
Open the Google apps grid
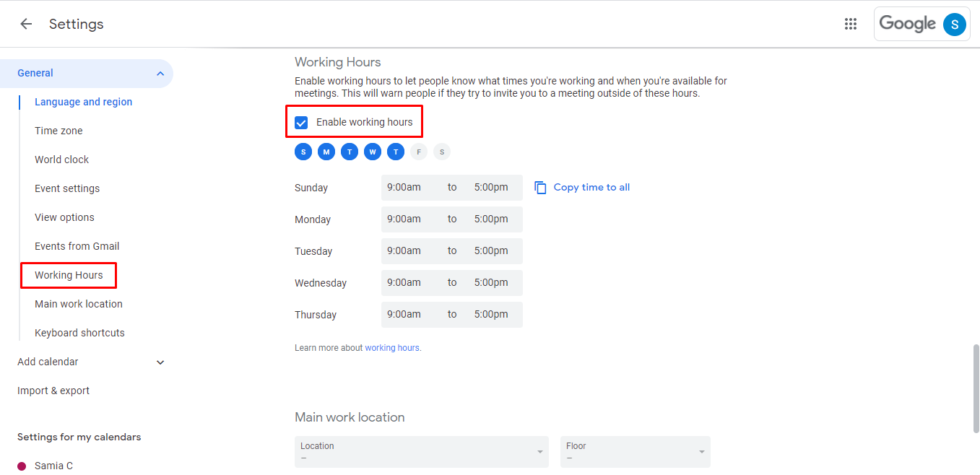pos(851,24)
